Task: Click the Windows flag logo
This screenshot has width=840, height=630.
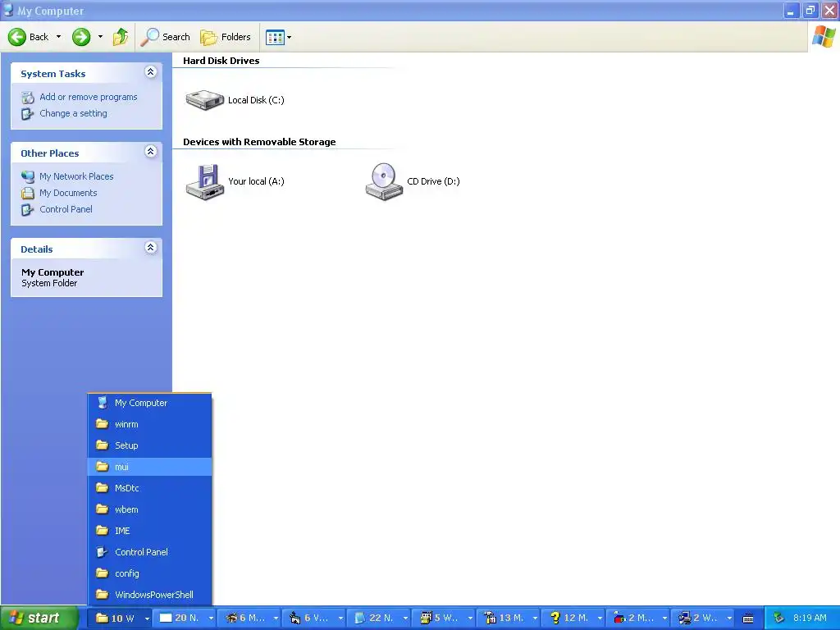Action: (x=824, y=37)
